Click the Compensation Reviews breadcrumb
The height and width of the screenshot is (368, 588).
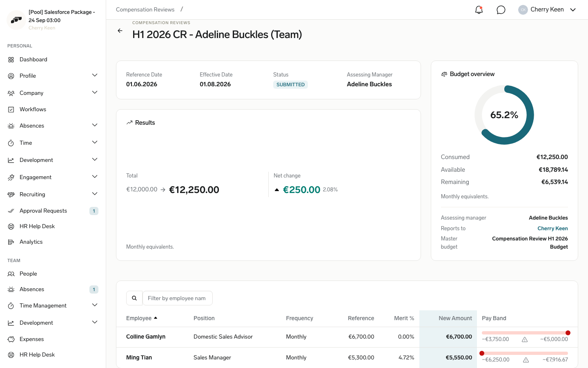tap(145, 9)
